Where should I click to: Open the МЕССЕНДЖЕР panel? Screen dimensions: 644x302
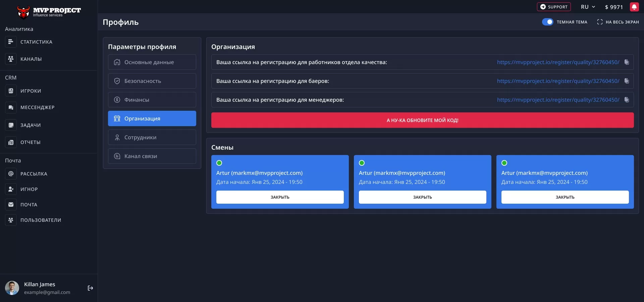point(37,107)
